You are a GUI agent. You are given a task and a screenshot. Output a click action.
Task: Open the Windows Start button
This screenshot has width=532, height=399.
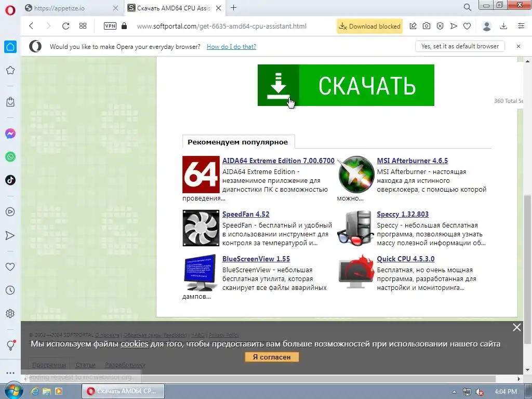[x=13, y=391]
